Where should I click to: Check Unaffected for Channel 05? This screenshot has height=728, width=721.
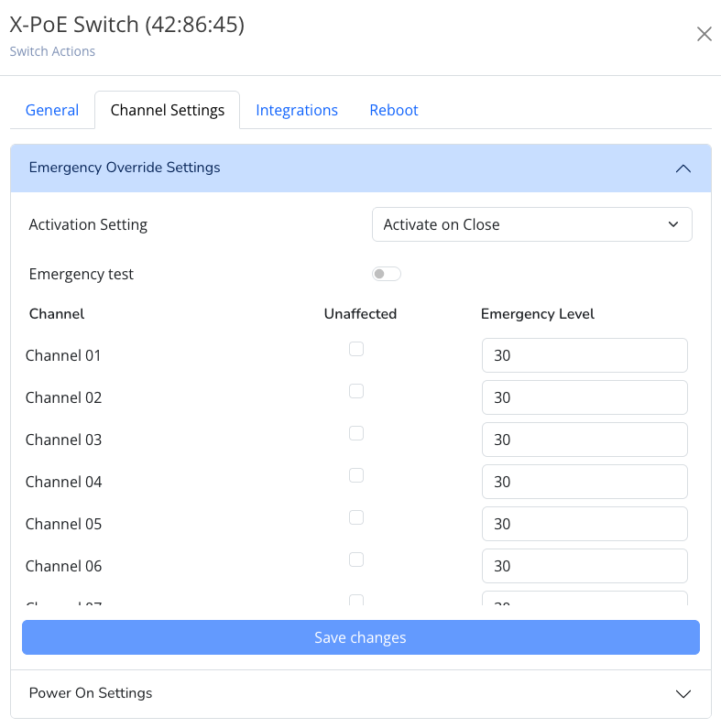356,517
